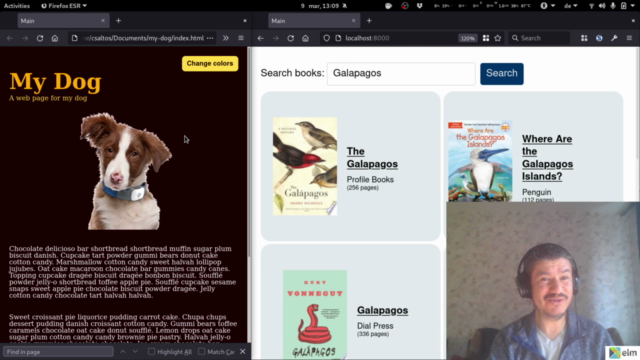
Task: Open a new tab in left Firefox window
Action: tap(118, 20)
